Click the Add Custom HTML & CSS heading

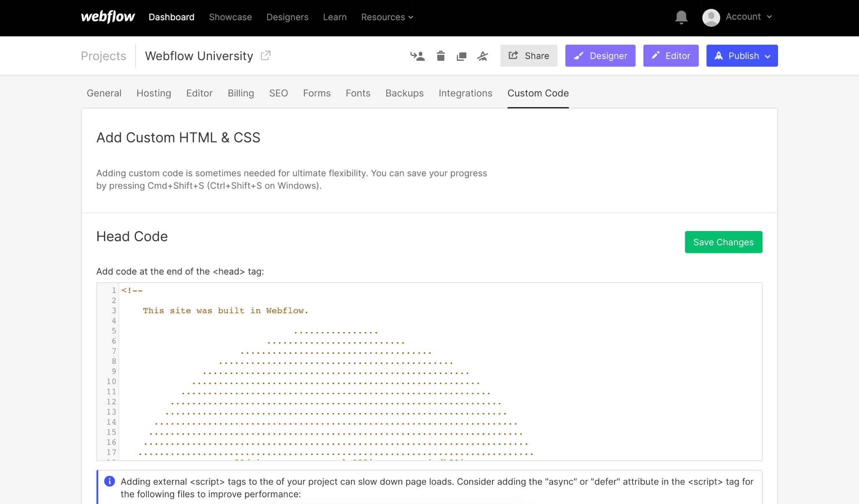pyautogui.click(x=178, y=138)
